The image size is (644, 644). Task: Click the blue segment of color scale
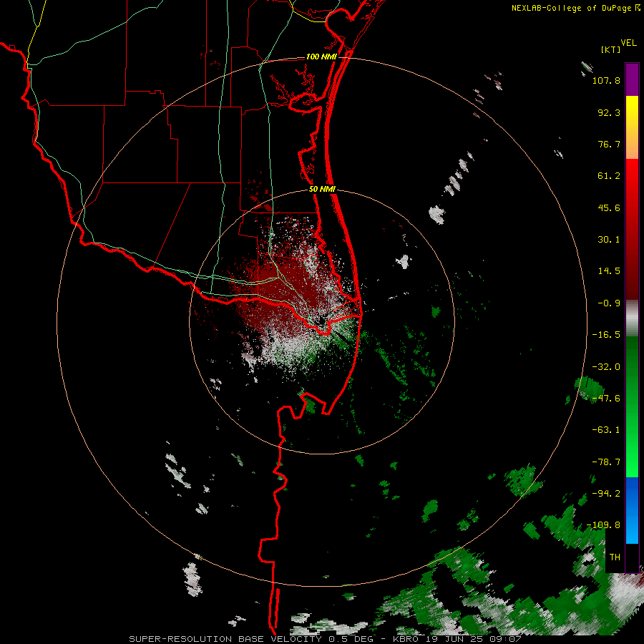[x=632, y=510]
